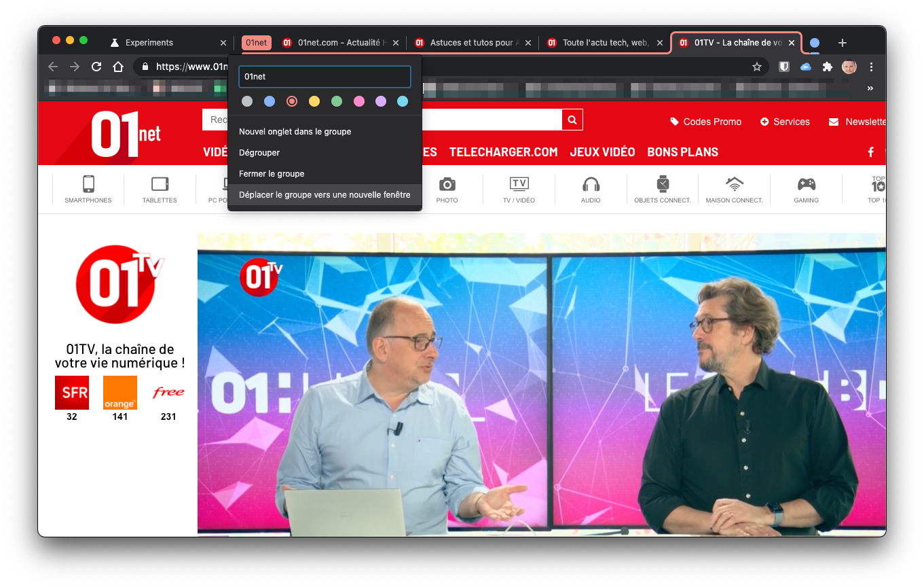Open the profile avatar
Image resolution: width=924 pixels, height=587 pixels.
coord(849,67)
